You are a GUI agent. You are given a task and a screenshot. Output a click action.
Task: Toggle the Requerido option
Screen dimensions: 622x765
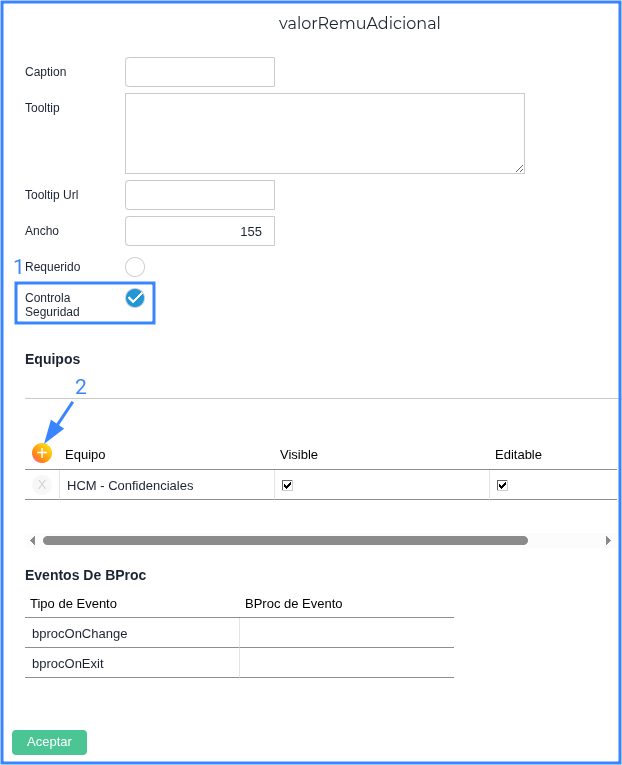point(135,267)
